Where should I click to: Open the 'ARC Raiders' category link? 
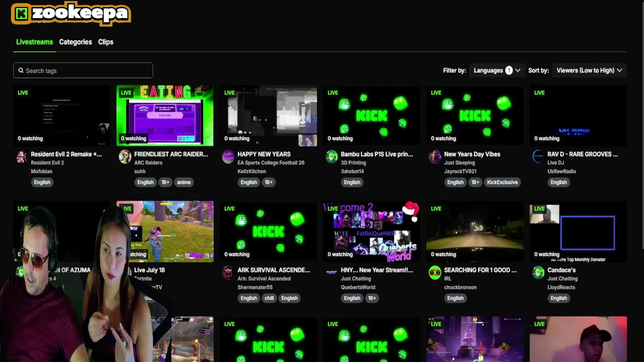click(x=148, y=163)
